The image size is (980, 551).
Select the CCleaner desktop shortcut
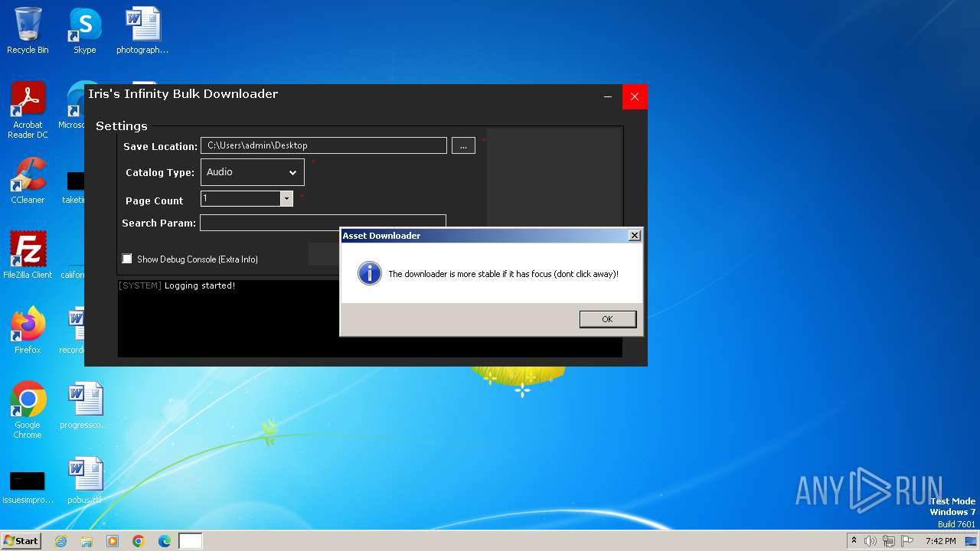click(28, 181)
